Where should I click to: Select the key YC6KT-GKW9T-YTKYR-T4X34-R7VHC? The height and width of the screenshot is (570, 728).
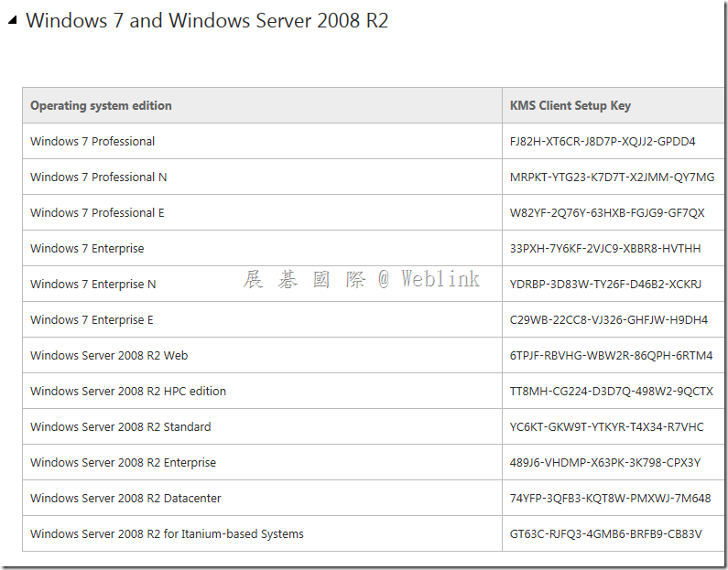coord(607,427)
